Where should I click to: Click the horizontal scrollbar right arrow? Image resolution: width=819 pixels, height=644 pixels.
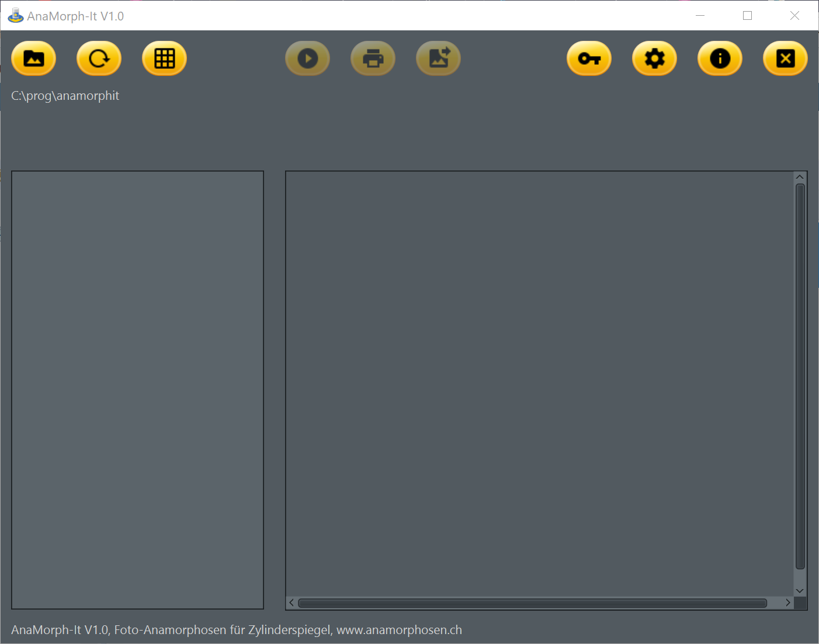click(787, 603)
